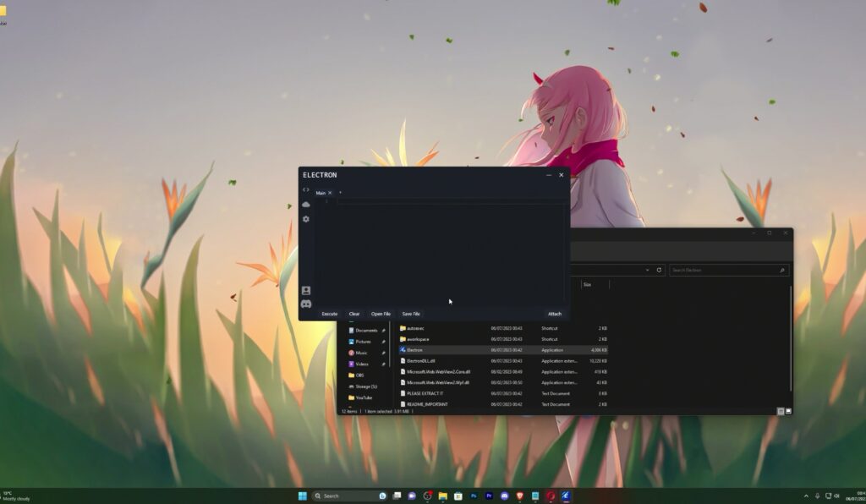The width and height of the screenshot is (866, 504).
Task: Close the Main tab in Electron
Action: click(330, 193)
